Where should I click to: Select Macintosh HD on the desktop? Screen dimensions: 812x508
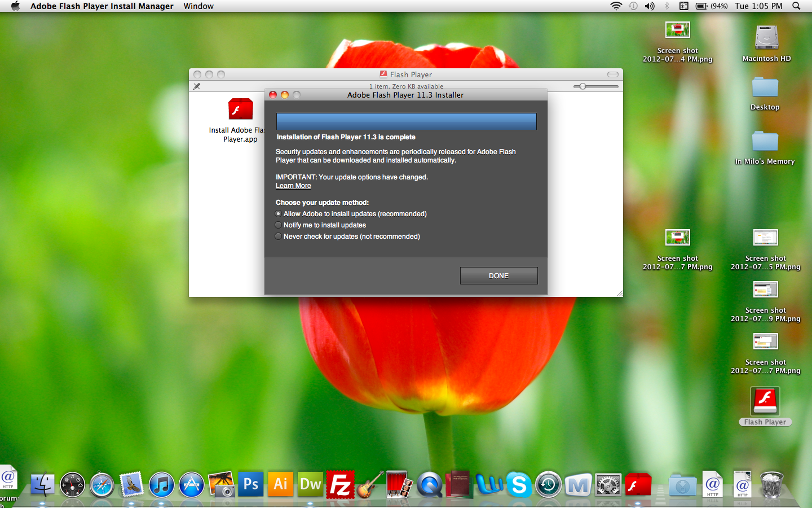click(x=766, y=38)
